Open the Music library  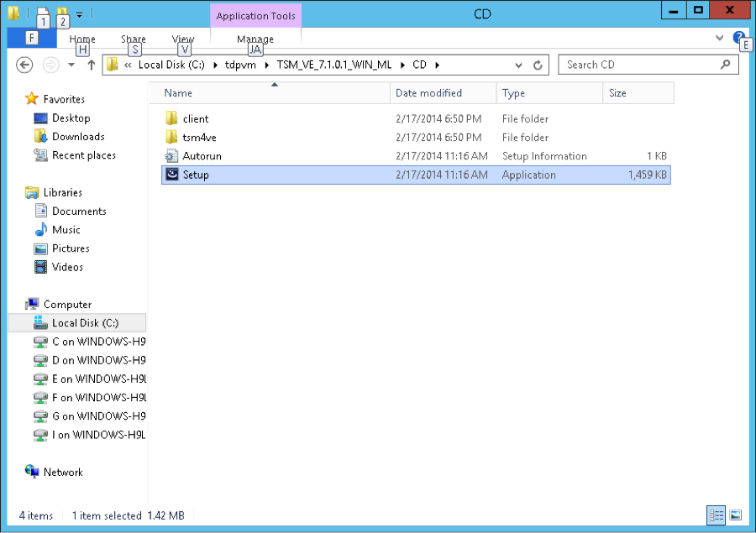click(x=66, y=230)
